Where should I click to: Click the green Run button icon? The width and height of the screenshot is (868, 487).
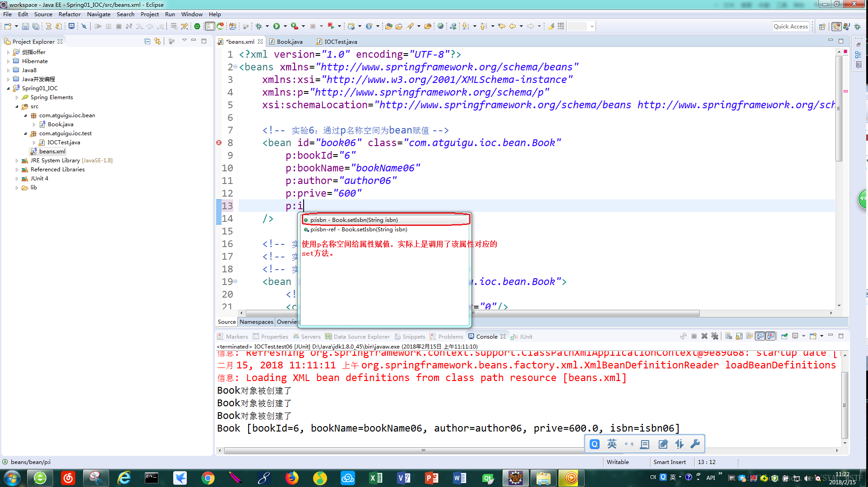(x=277, y=27)
